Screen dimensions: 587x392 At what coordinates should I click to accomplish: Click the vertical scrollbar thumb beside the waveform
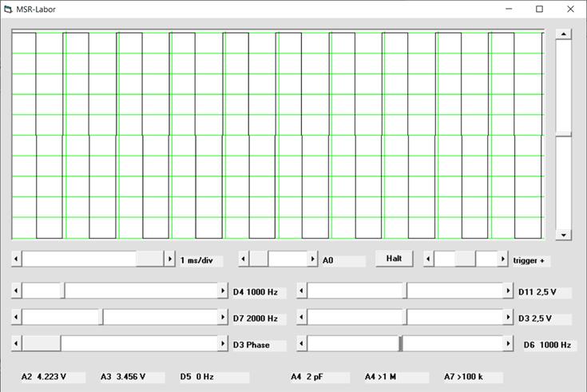pos(563,134)
